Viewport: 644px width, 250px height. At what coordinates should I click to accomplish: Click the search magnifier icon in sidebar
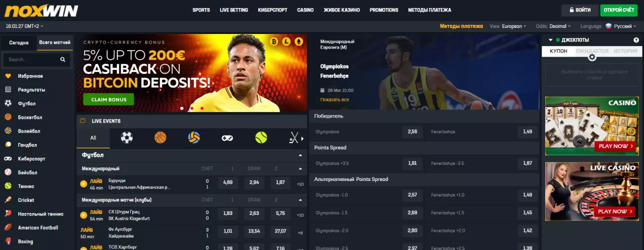tap(63, 59)
